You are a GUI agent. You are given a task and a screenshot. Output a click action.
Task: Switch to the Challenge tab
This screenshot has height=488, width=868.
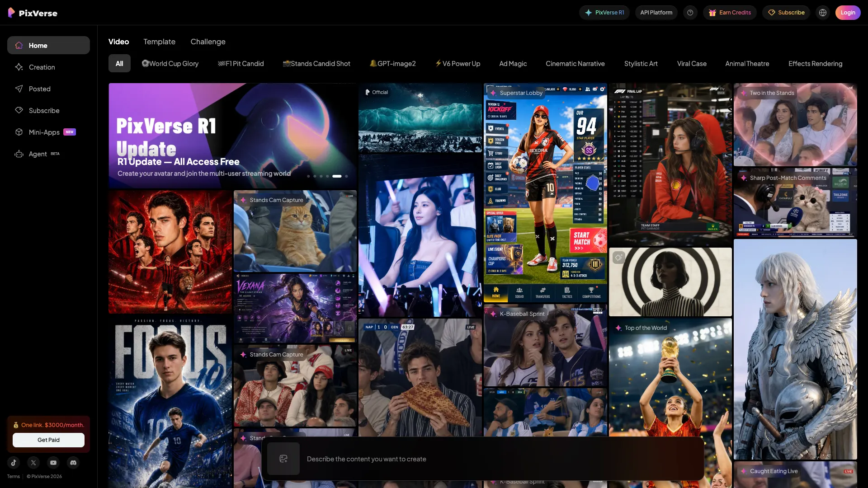(208, 42)
